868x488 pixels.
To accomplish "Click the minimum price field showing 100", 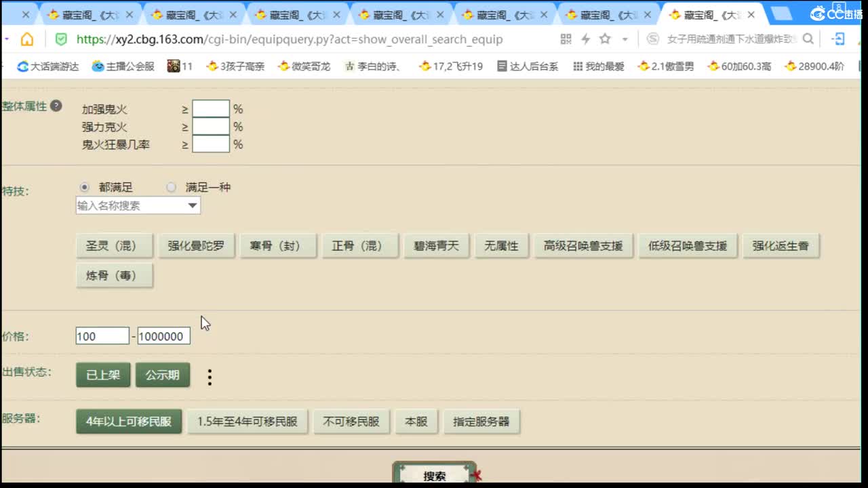I will coord(102,335).
